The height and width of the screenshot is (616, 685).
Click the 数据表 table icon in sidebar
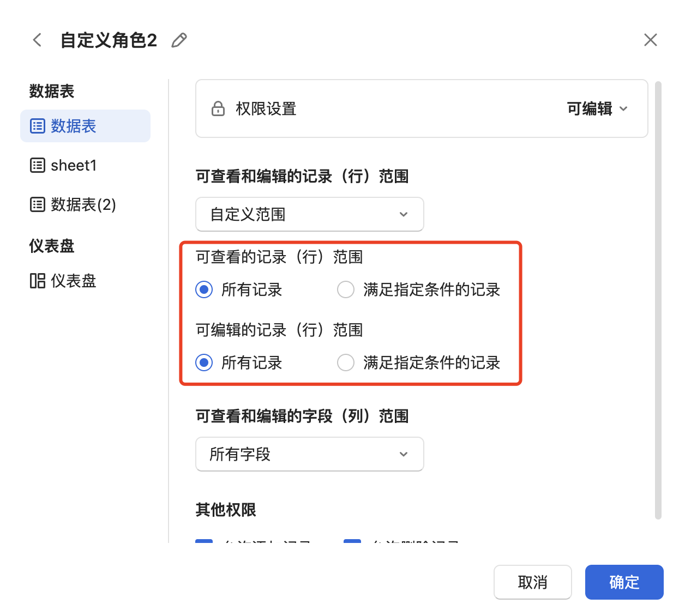click(38, 126)
